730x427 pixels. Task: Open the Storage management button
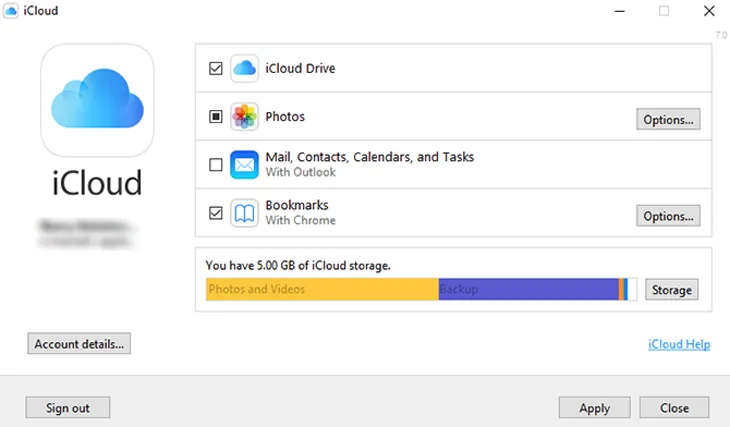[x=671, y=290]
